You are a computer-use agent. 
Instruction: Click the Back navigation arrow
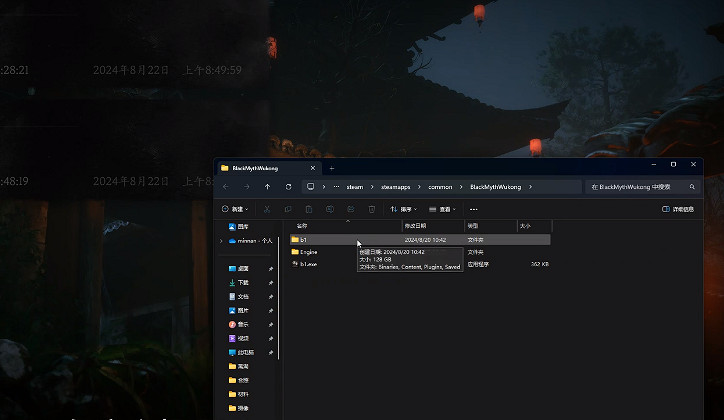[226, 187]
